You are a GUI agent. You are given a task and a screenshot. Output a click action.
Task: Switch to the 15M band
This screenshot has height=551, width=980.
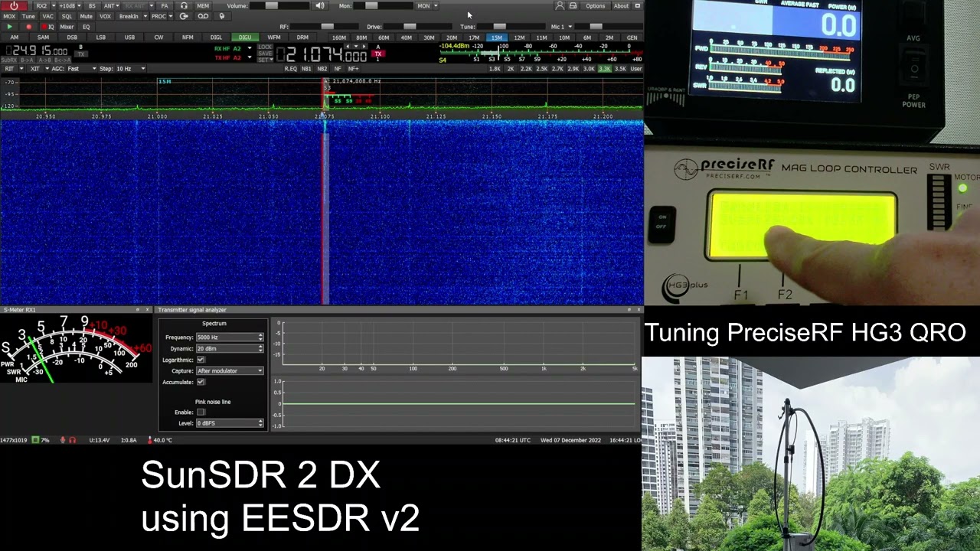(x=497, y=37)
